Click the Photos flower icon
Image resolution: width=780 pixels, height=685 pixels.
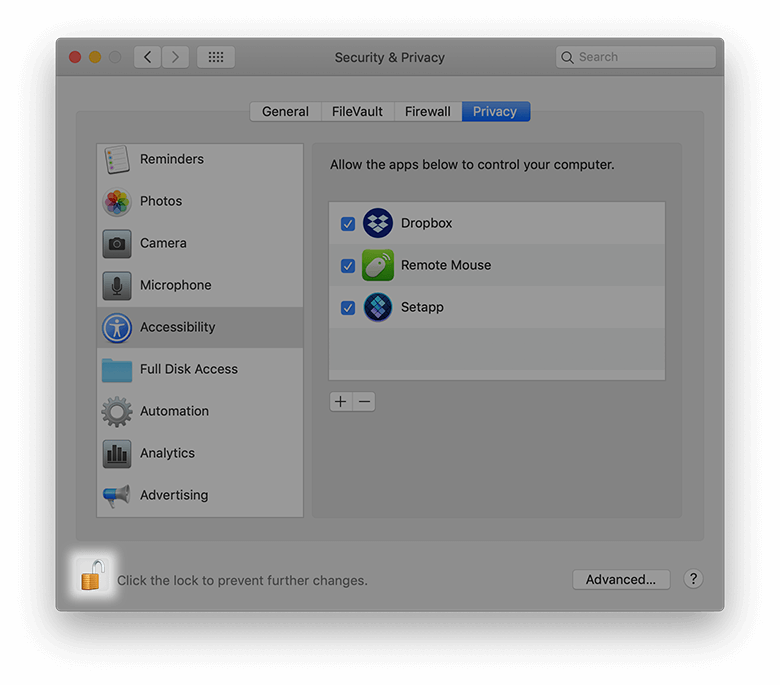pos(117,201)
